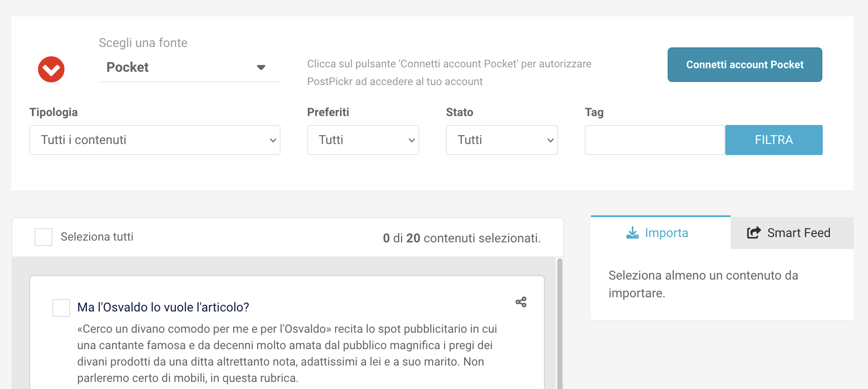Tick the Seleziona tutti checkbox
This screenshot has width=868, height=389.
pyautogui.click(x=43, y=237)
